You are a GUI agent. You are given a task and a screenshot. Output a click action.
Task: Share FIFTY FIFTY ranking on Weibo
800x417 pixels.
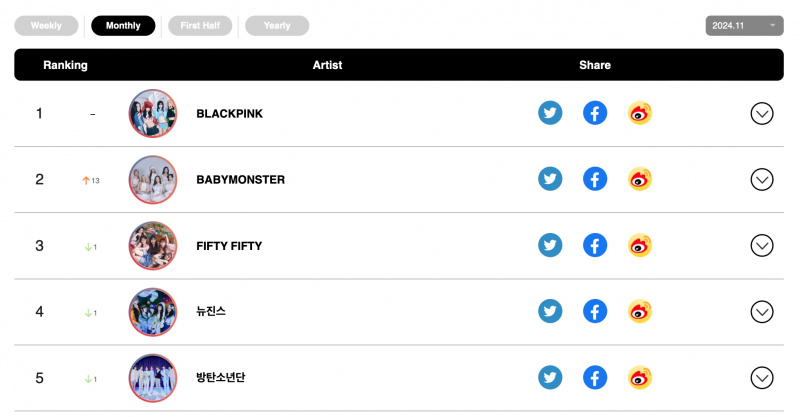click(640, 246)
